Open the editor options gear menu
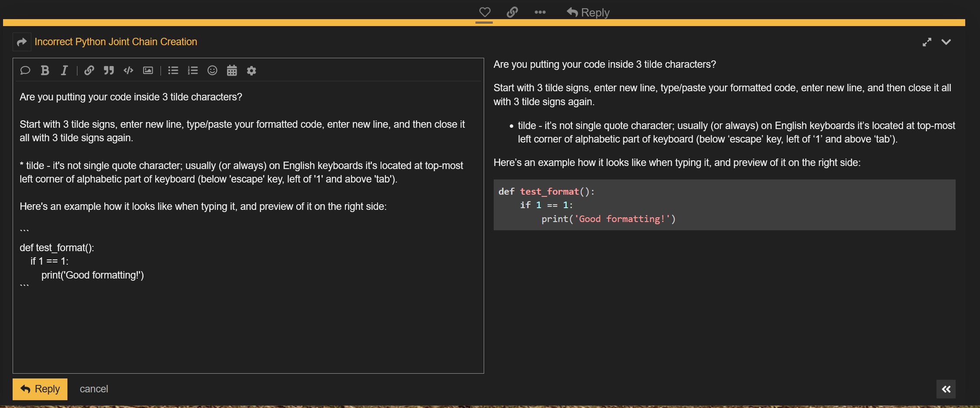 click(x=251, y=70)
